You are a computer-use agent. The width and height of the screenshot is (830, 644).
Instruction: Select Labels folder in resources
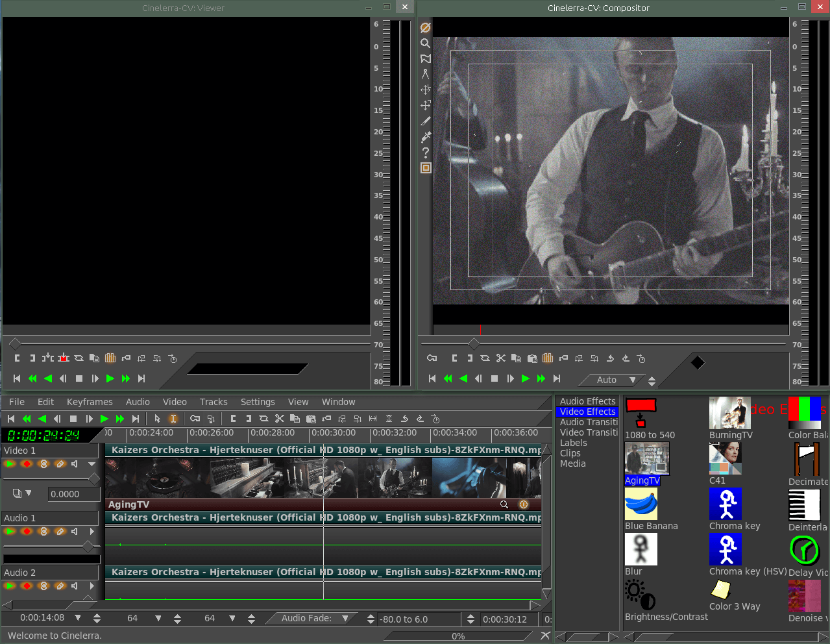(x=574, y=443)
